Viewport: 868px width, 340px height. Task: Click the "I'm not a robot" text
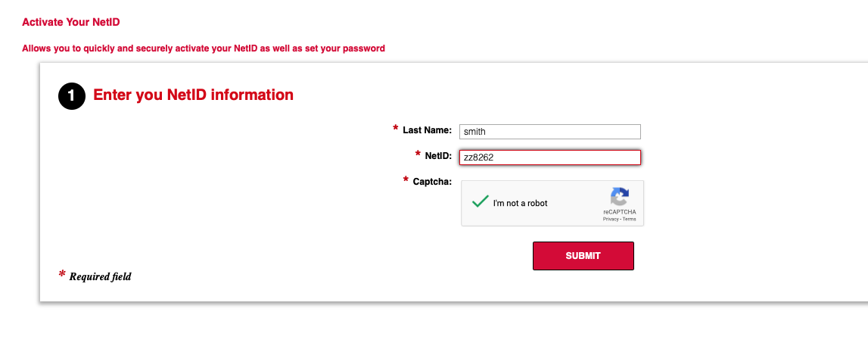(520, 203)
